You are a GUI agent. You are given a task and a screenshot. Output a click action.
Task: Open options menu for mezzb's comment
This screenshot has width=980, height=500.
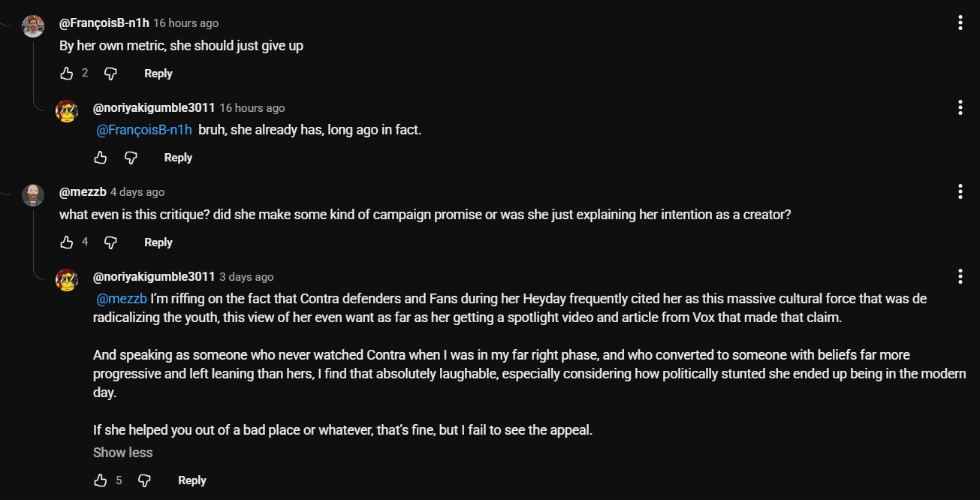[x=960, y=191]
